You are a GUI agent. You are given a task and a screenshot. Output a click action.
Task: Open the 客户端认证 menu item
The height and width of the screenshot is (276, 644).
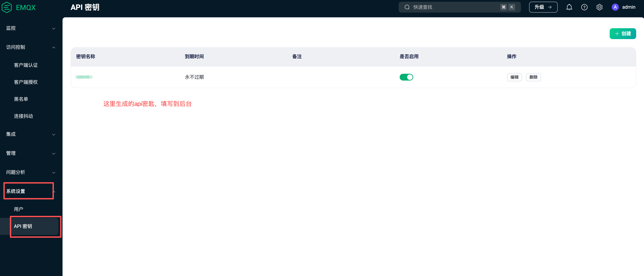[x=26, y=65]
